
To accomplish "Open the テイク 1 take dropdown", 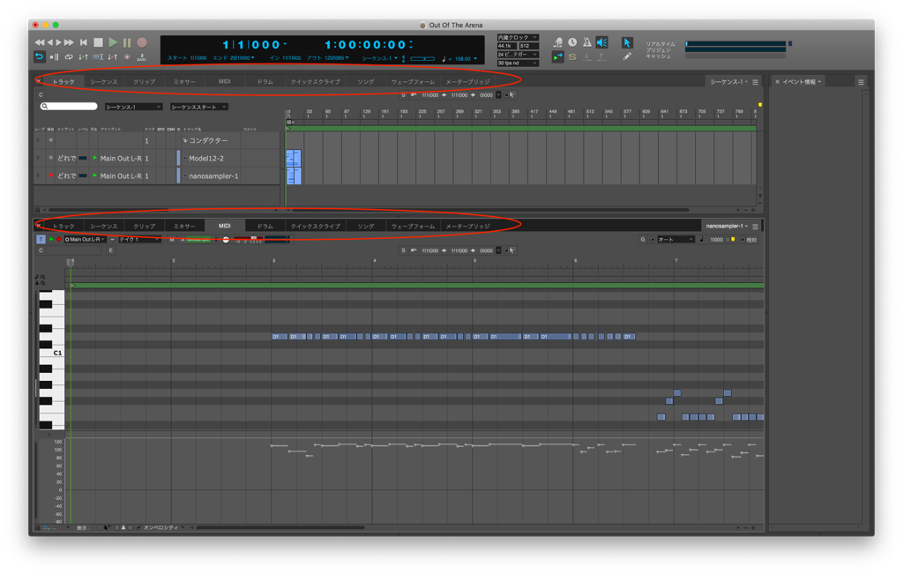I will [x=140, y=239].
